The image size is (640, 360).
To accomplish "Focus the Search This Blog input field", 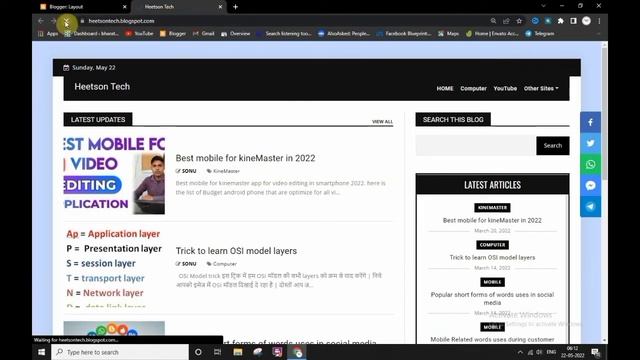I will (x=476, y=146).
